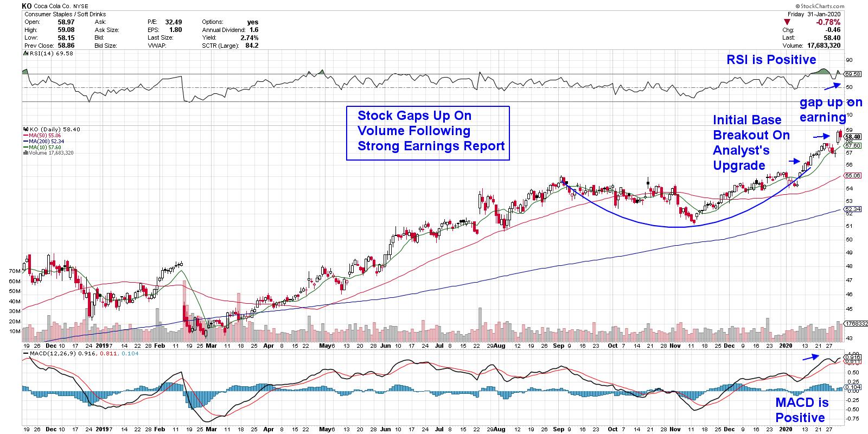Click the 70M label on the volume axis
The width and height of the screenshot is (868, 434).
point(16,271)
